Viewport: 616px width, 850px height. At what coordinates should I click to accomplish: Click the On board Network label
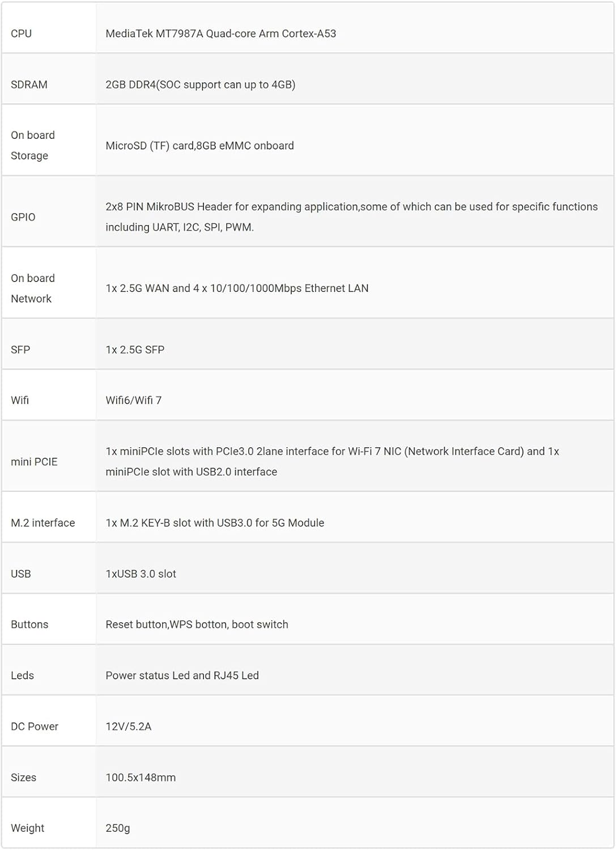[33, 288]
